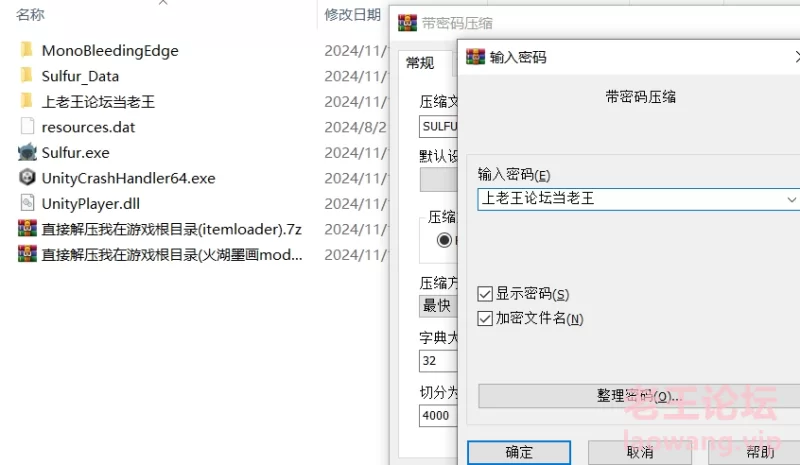Select the 上老王论坛当老王 folder icon
This screenshot has height=465, width=800.
27,101
